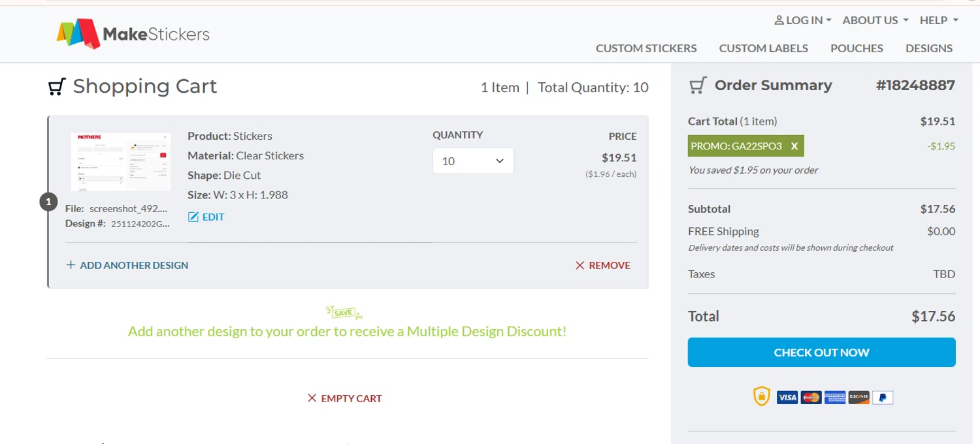980x444 pixels.
Task: Click the shopping cart icon beside Shopping Cart
Action: pos(57,87)
